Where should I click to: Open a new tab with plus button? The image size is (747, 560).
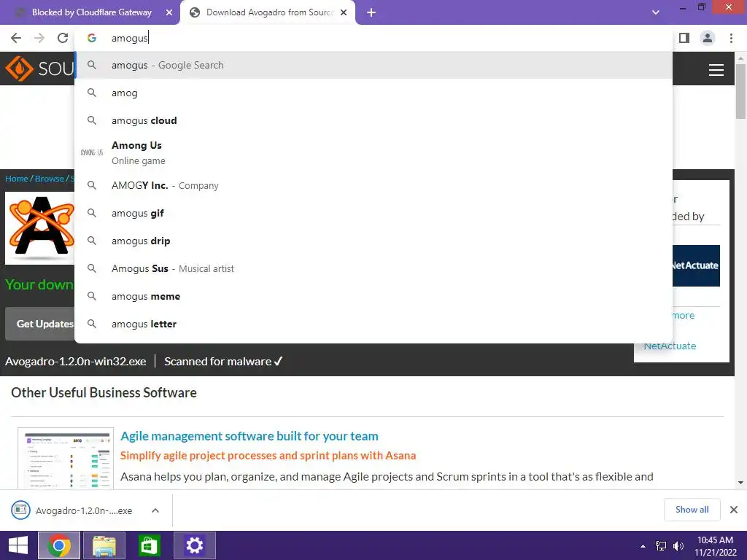point(371,13)
